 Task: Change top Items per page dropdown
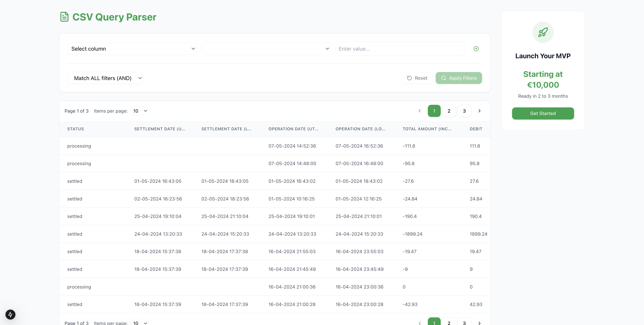point(140,111)
